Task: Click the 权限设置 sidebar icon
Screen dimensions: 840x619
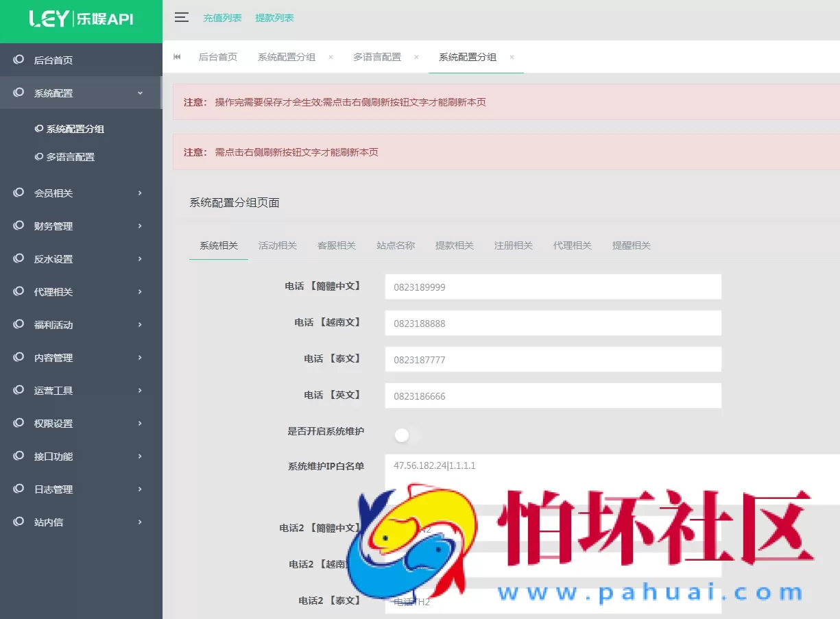Action: pos(19,423)
